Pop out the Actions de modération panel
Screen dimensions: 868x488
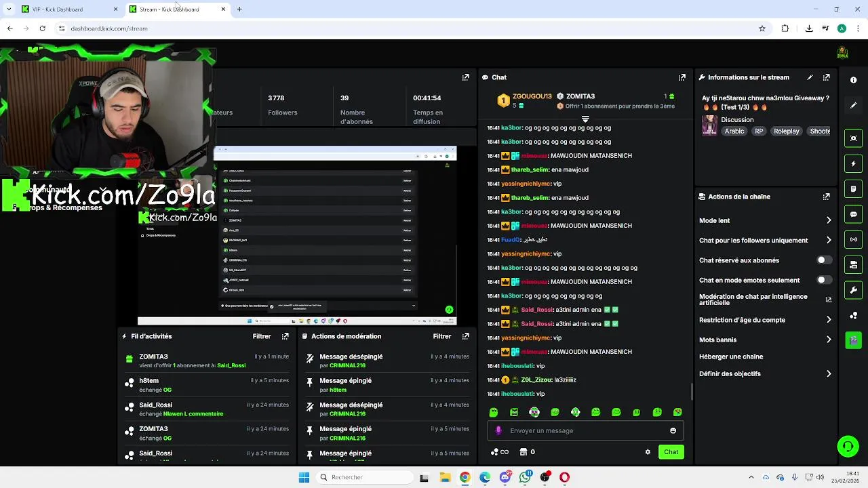[x=465, y=336]
